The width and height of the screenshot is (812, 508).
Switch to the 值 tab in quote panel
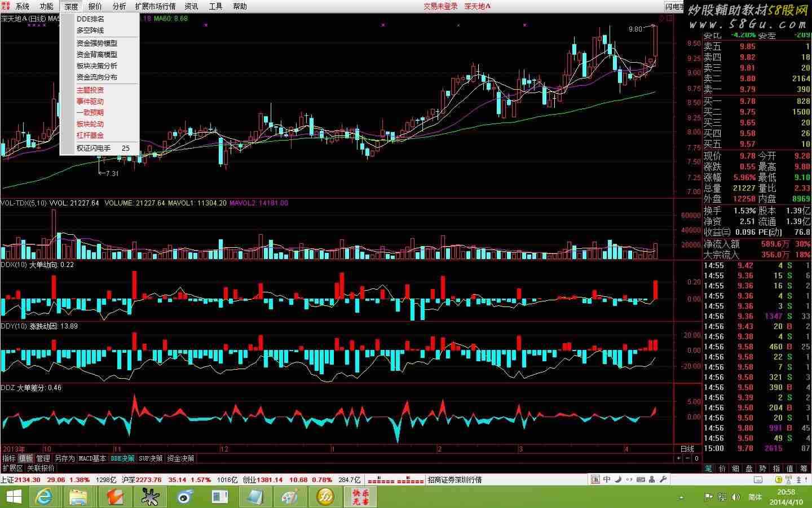(x=789, y=468)
